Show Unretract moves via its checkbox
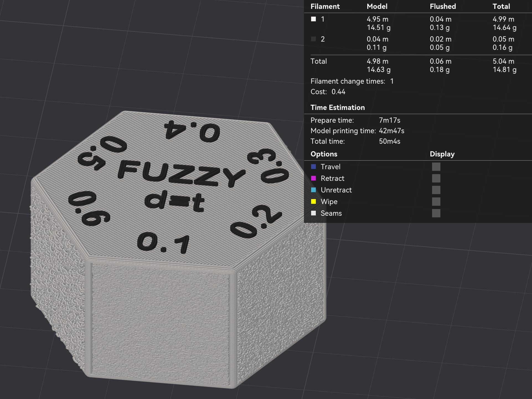This screenshot has width=532, height=399. click(x=436, y=190)
